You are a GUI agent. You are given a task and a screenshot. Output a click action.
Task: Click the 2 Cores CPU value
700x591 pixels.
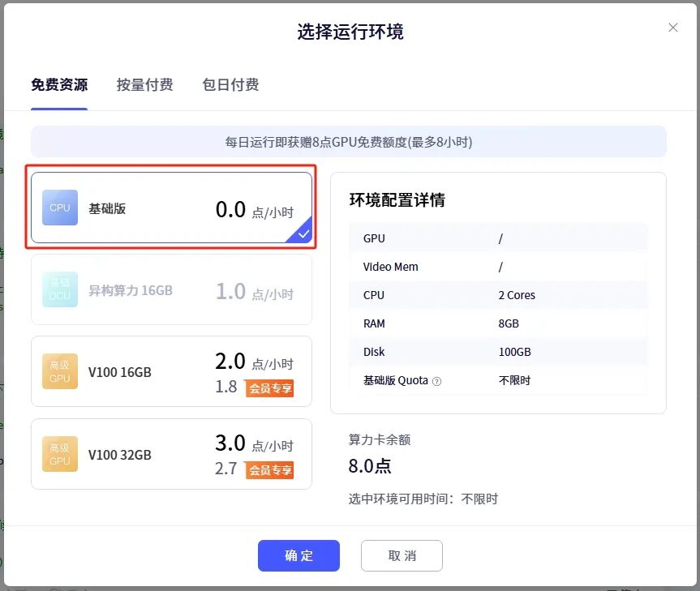[x=517, y=295]
